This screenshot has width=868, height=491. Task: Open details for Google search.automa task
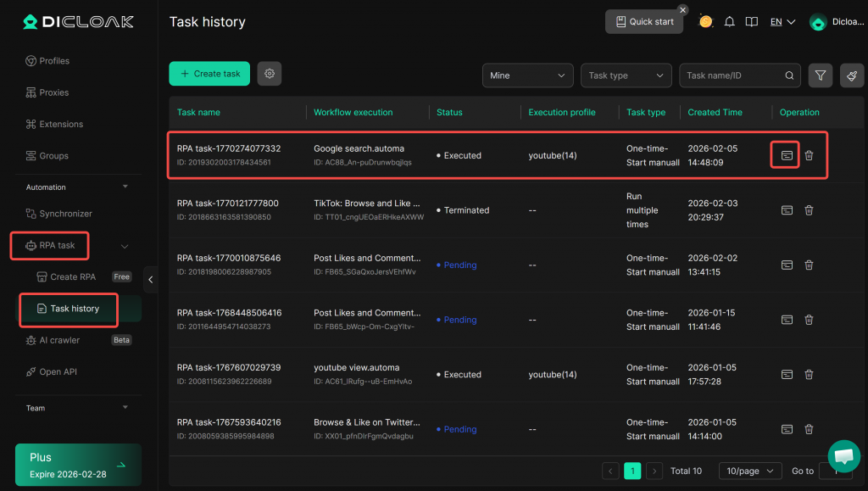tap(787, 155)
